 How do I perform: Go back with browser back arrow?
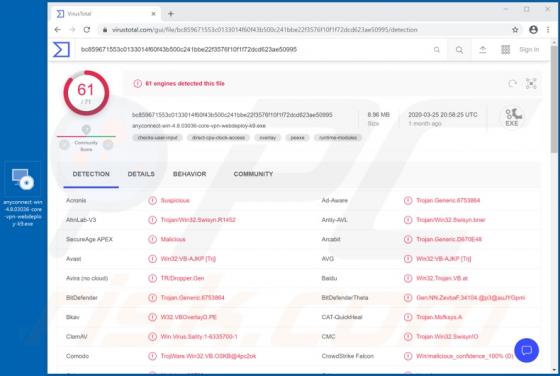[x=58, y=30]
